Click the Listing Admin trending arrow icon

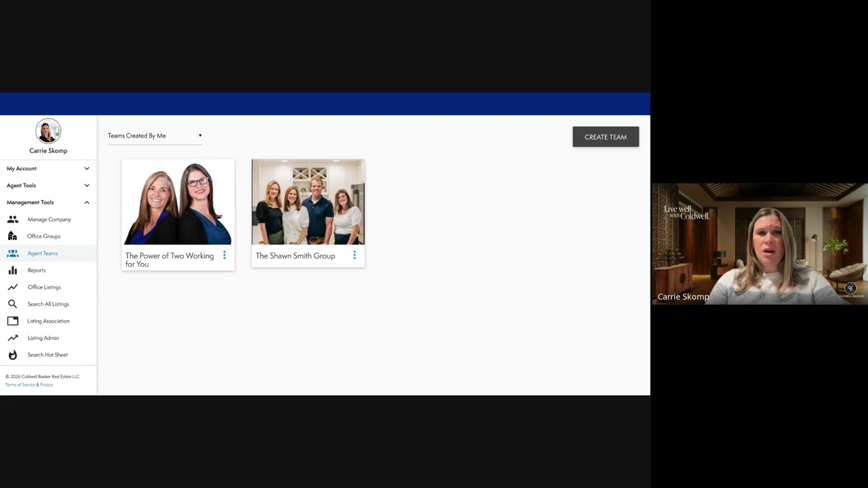click(13, 338)
